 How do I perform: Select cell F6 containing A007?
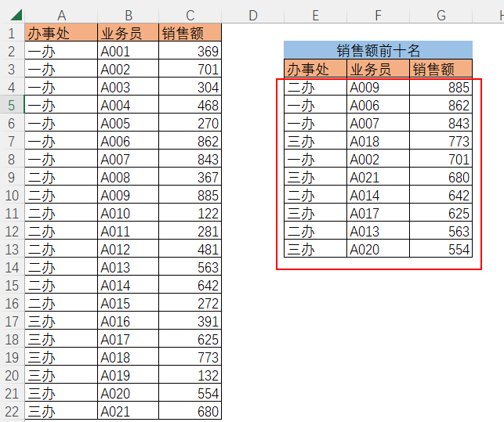pos(378,123)
